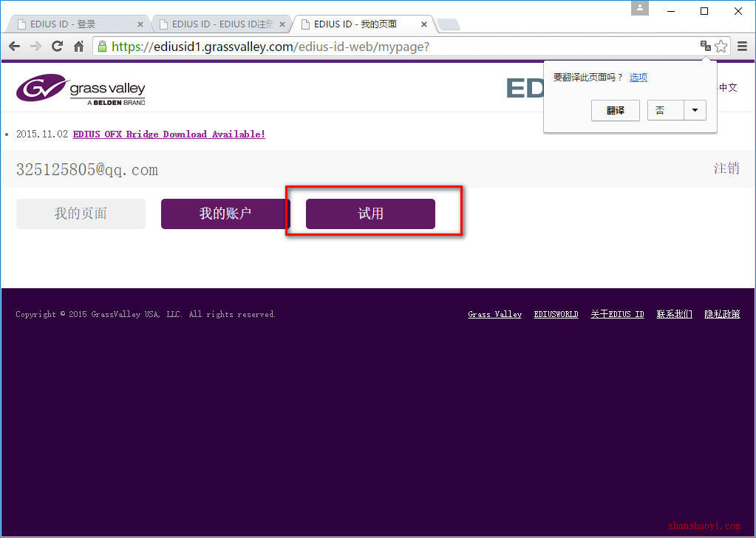
Task: Close the 'EDIUS ID - 我的页面' tab
Action: click(423, 24)
